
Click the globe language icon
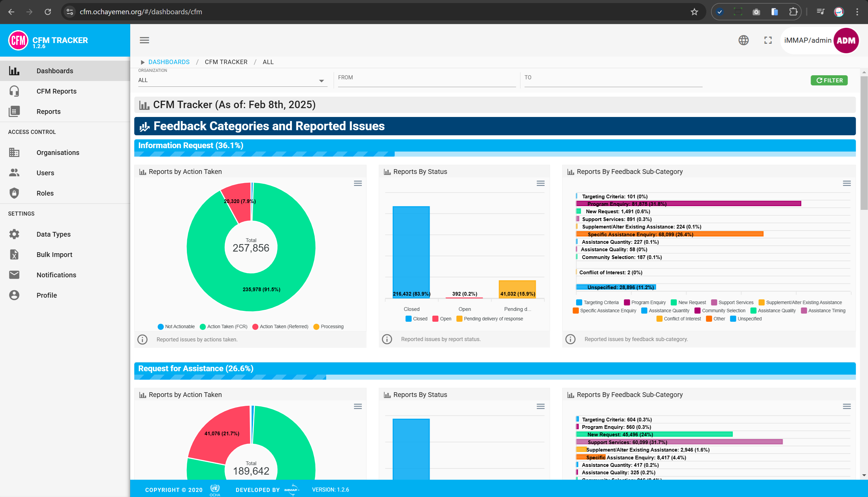point(743,40)
